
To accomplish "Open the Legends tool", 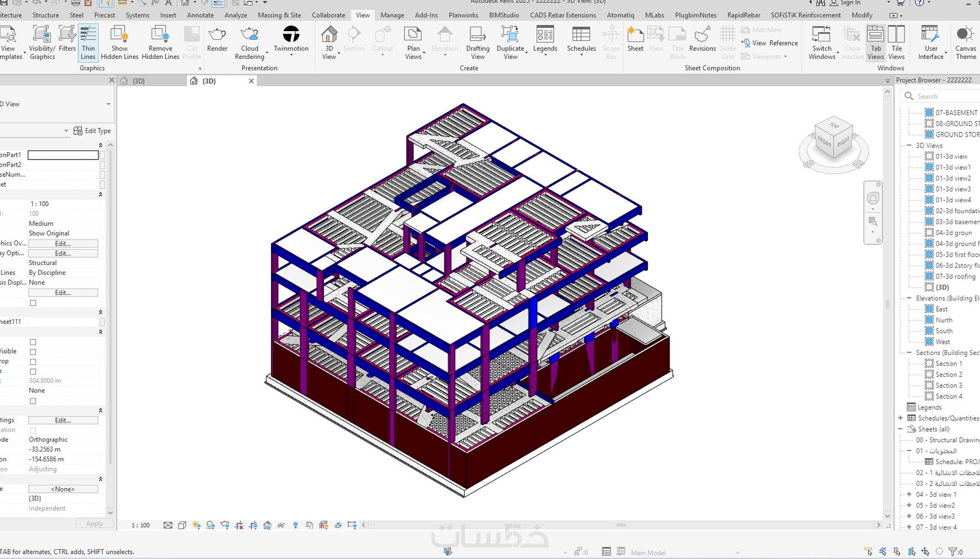I will [545, 40].
